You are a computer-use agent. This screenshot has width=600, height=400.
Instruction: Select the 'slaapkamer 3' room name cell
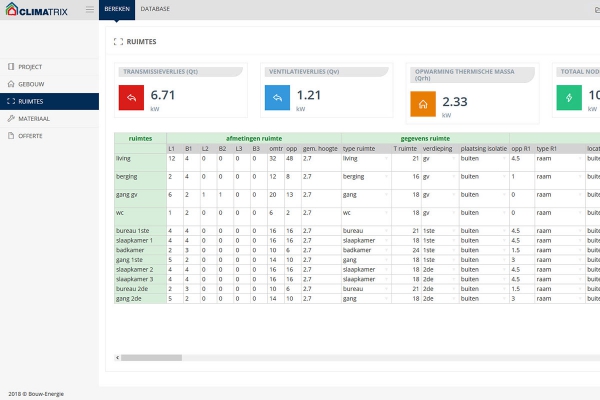click(x=140, y=279)
